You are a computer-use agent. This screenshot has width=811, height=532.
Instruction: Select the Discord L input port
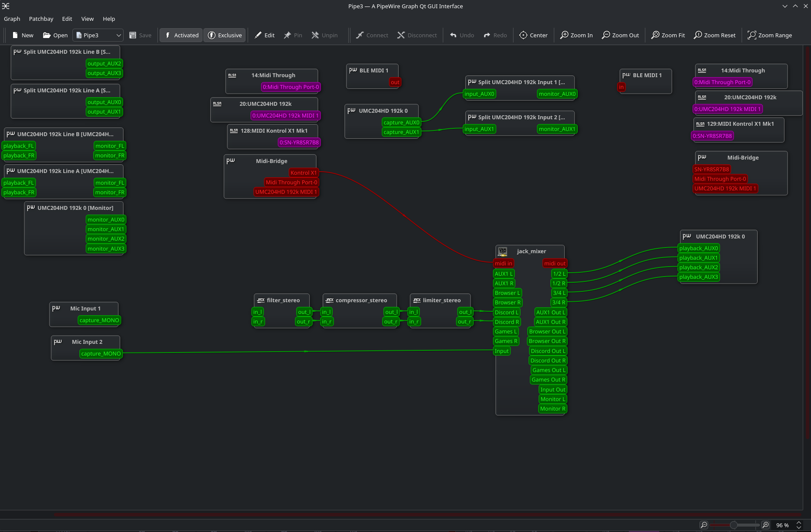[507, 312]
